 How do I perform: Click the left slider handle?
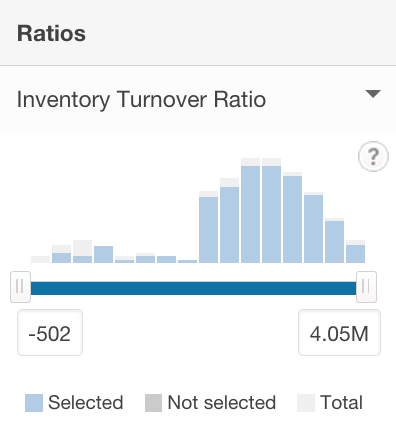click(20, 287)
